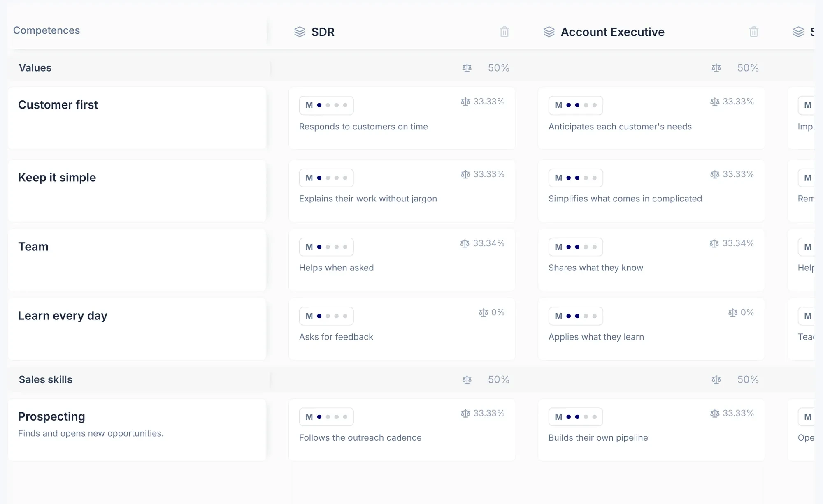
Task: Select the Customer first competence card
Action: 137,118
